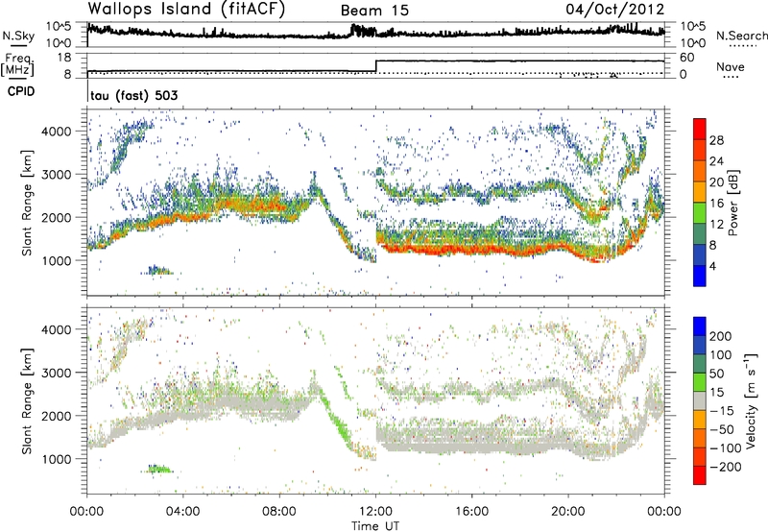768x532 pixels.
Task: Click the 3000 km tick label of power panel
Action: coord(57,175)
